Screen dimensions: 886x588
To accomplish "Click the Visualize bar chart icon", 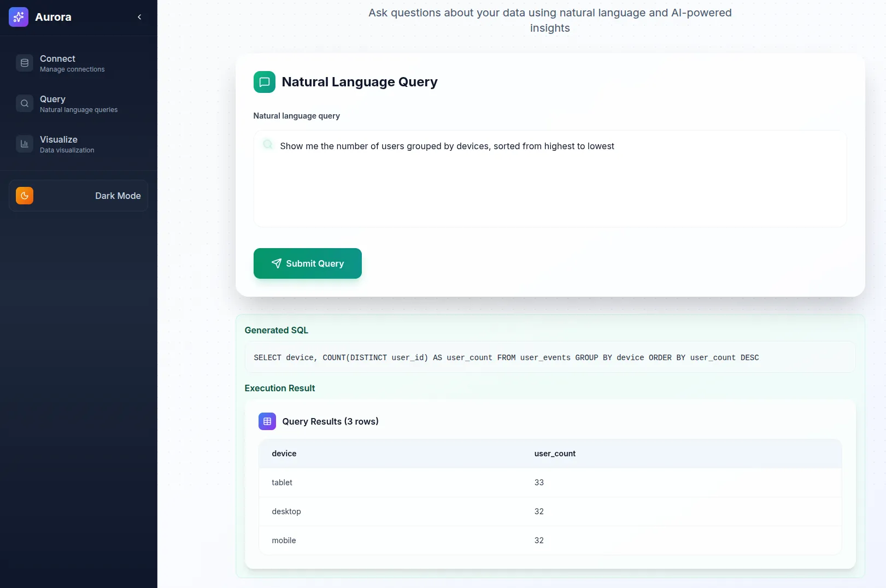I will 25,144.
